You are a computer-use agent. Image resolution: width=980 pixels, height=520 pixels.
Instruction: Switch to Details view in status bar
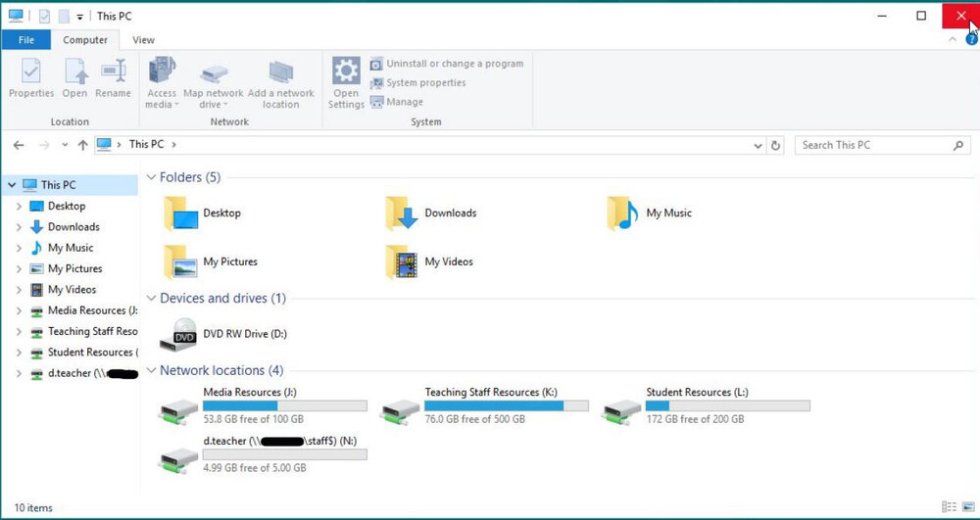[x=949, y=507]
